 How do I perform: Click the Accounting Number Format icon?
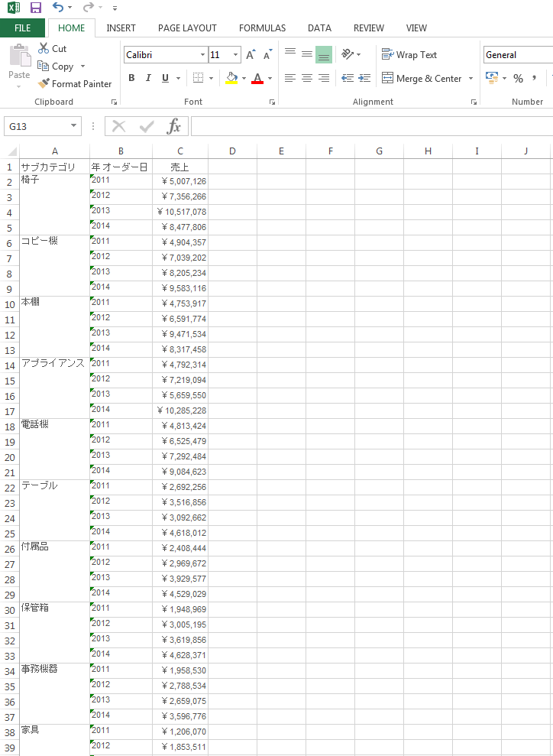coord(492,78)
